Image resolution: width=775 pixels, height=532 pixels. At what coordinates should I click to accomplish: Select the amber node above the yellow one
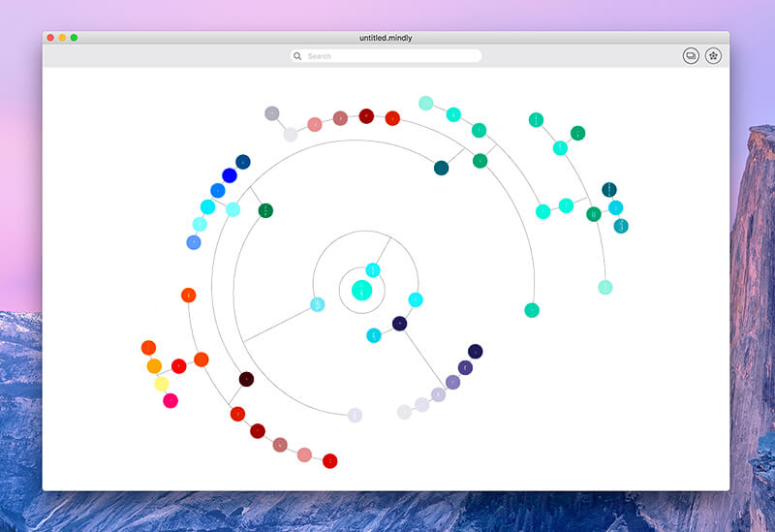154,366
